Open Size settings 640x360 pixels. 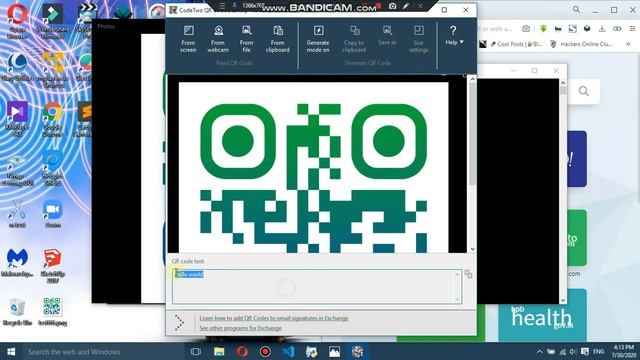418,39
